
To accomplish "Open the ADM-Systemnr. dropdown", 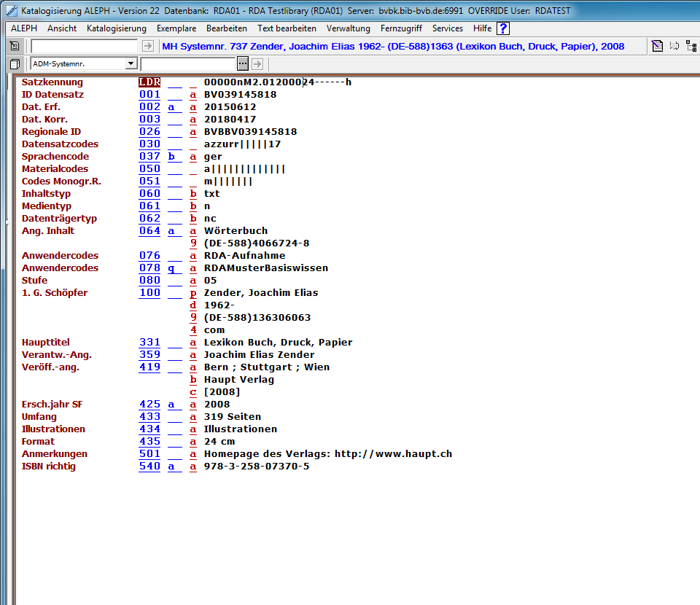I will (131, 64).
